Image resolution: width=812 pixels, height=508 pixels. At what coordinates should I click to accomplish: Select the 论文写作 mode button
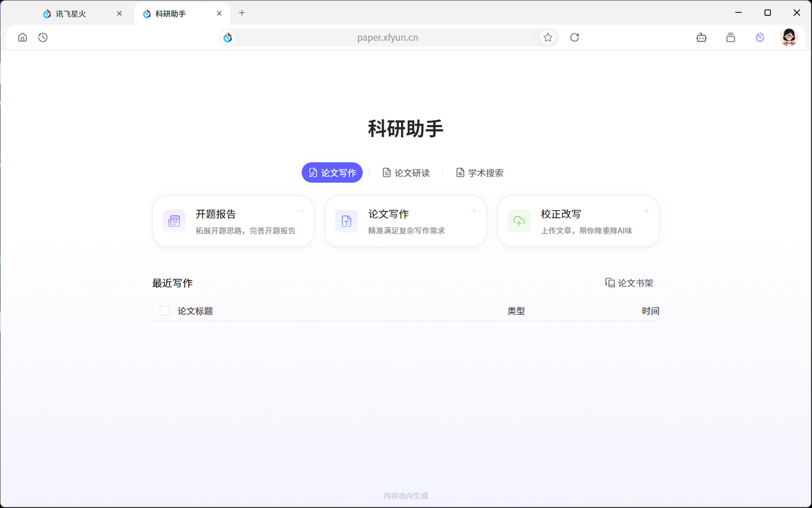tap(332, 172)
